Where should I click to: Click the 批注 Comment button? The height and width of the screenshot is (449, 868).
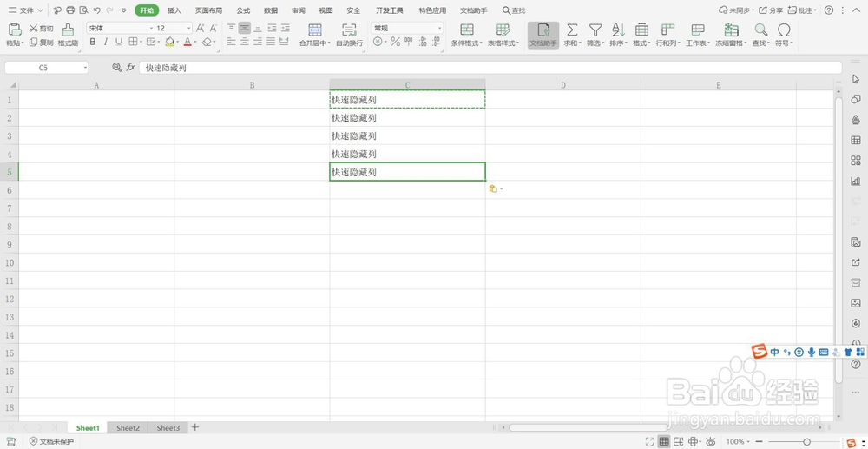click(x=802, y=10)
